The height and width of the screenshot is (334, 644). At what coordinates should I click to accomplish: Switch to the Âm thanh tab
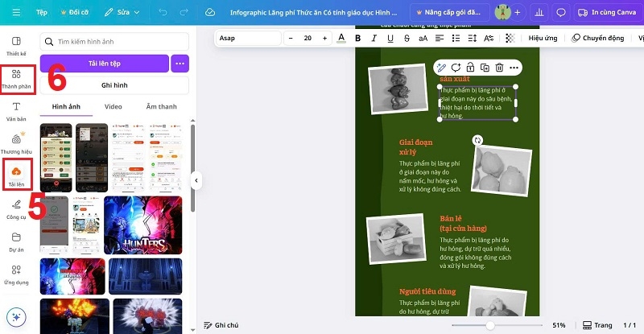162,106
